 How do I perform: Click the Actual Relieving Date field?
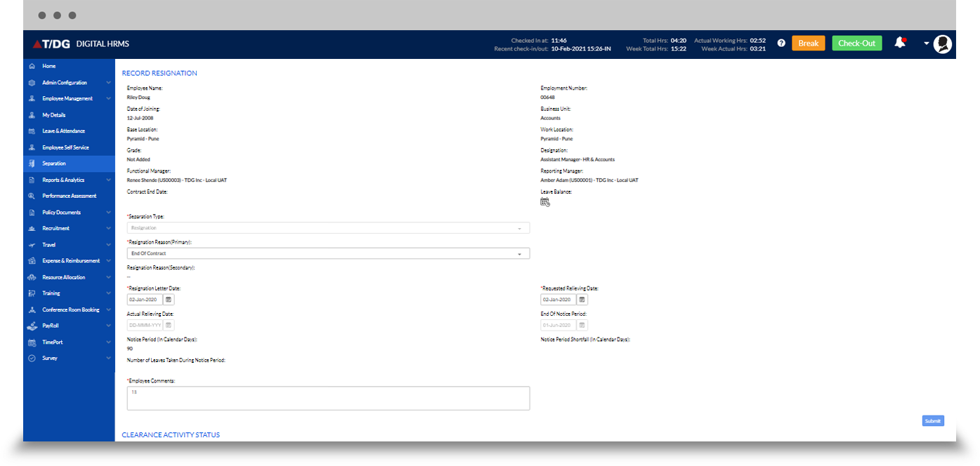(x=145, y=326)
